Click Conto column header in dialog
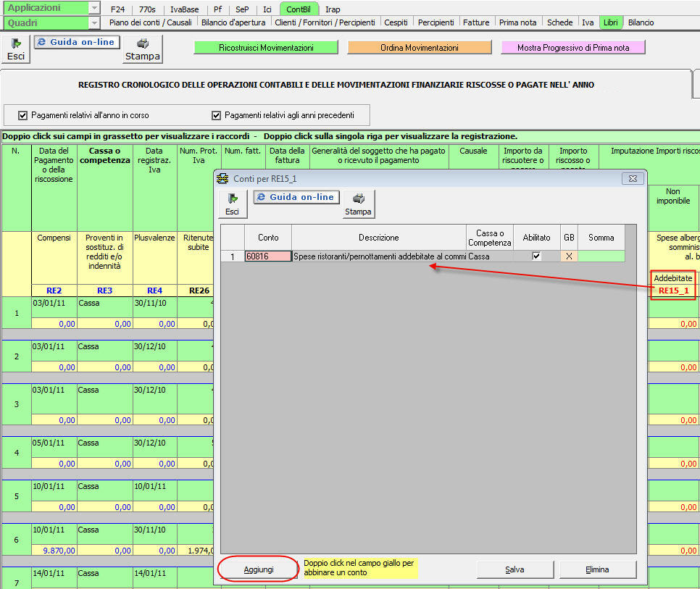This screenshot has width=700, height=589. [268, 238]
